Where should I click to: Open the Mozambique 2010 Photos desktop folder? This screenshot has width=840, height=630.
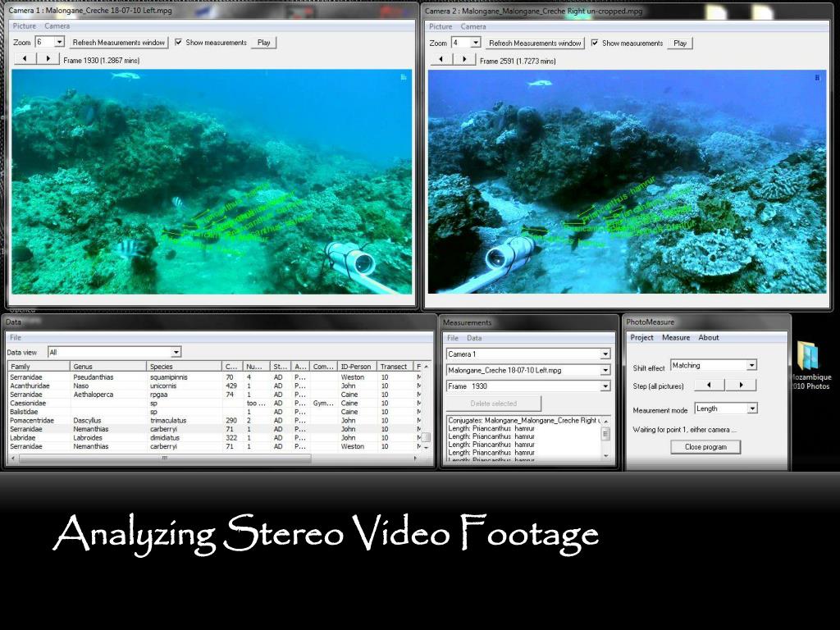click(x=810, y=365)
